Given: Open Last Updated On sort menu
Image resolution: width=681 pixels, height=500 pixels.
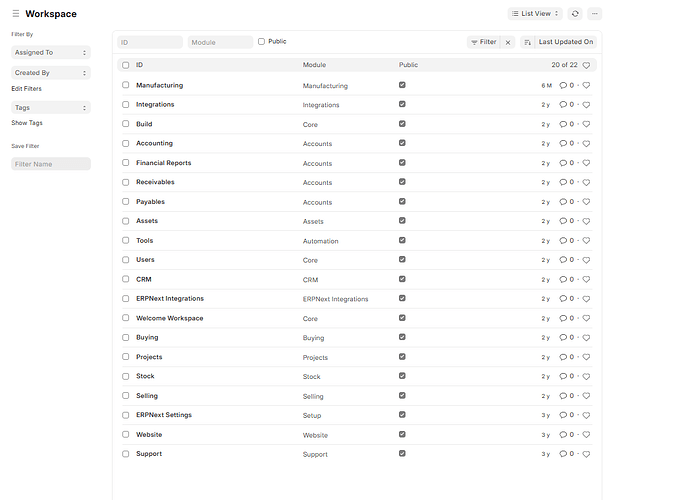Looking at the screenshot, I should pyautogui.click(x=566, y=42).
